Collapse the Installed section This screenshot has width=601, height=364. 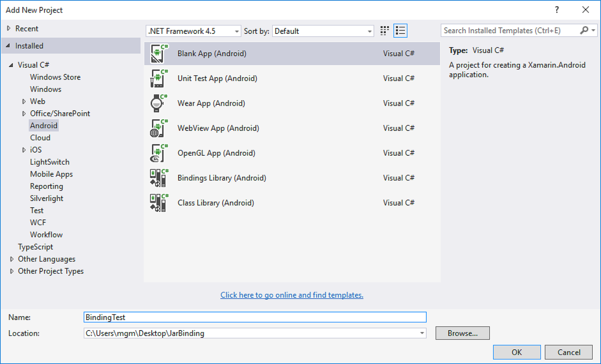8,46
